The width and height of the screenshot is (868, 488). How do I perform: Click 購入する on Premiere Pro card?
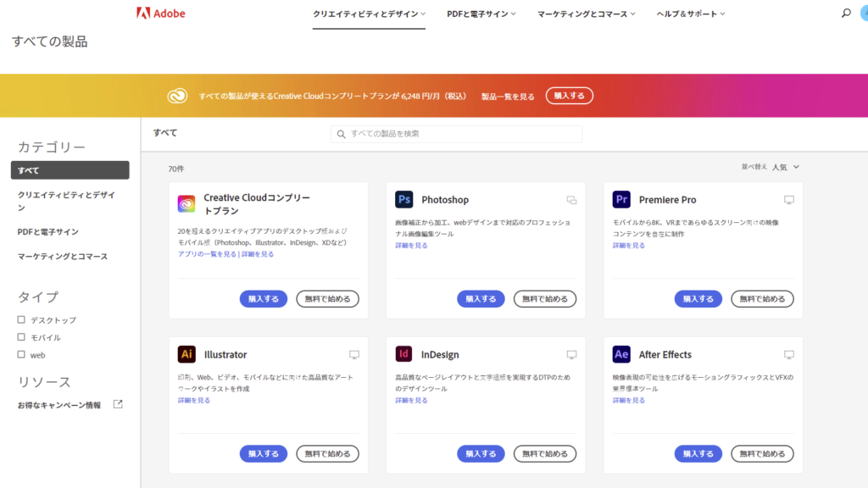click(698, 299)
